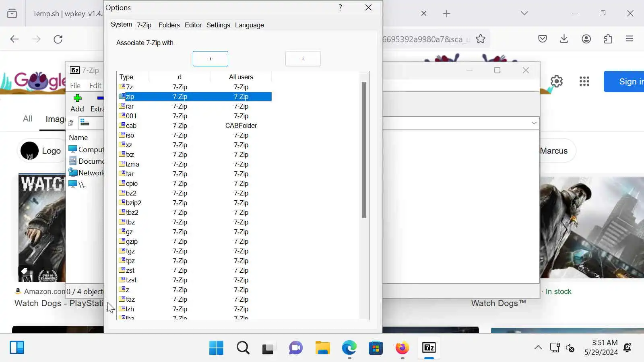The image size is (644, 362).
Task: Open the Language tab in Options
Action: click(250, 25)
